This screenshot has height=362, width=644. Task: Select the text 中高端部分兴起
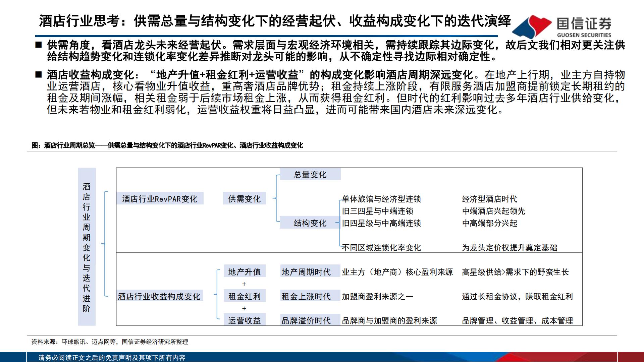pos(490,223)
